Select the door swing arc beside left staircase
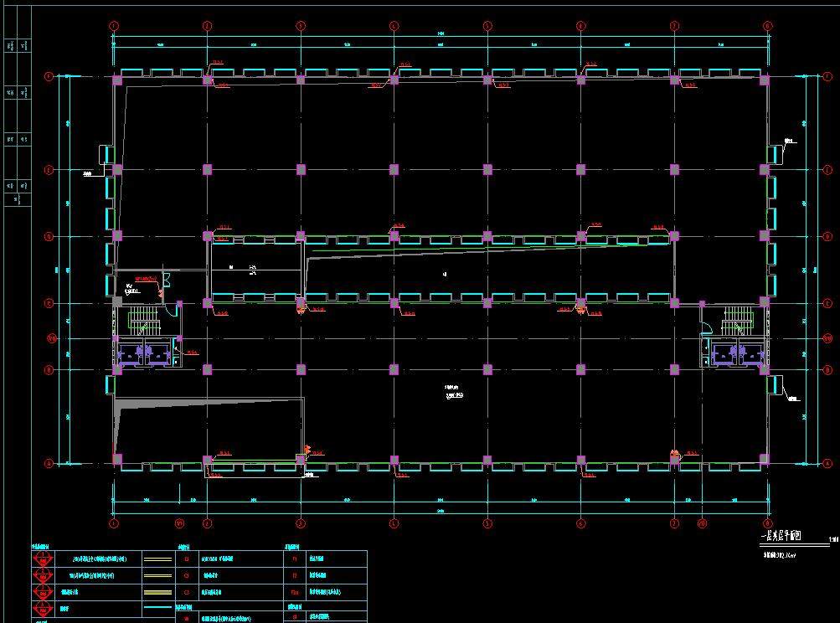Screen dimensions: 840x623 pyautogui.click(x=172, y=310)
